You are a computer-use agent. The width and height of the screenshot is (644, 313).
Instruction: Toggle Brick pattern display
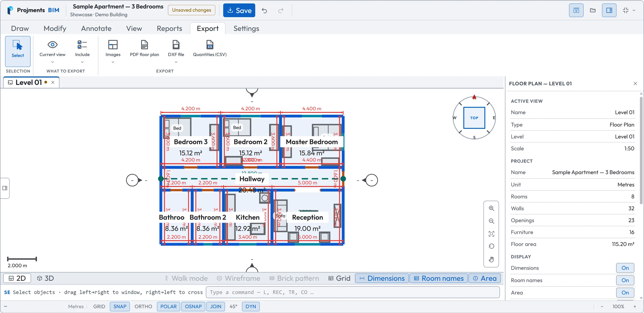[x=294, y=278]
